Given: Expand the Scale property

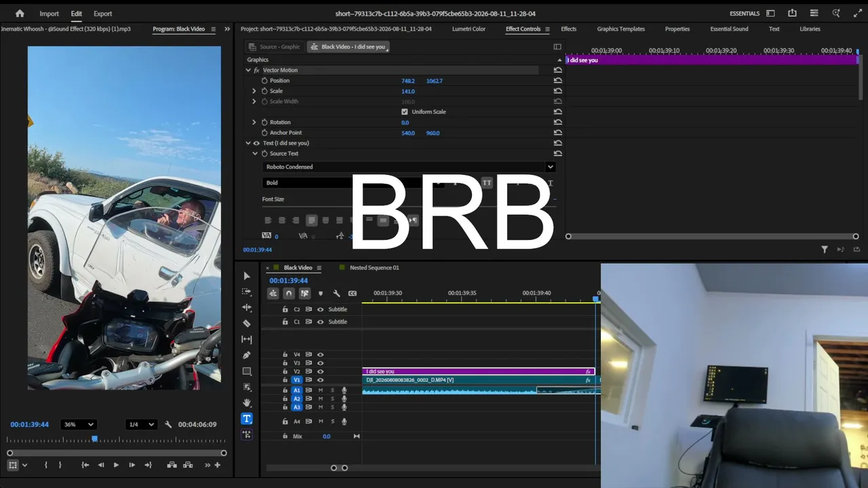Looking at the screenshot, I should (x=254, y=91).
